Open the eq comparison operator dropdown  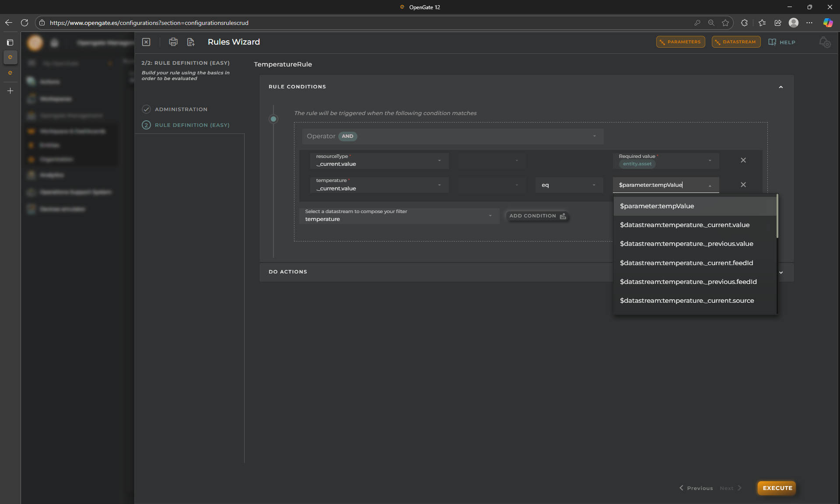coord(569,185)
